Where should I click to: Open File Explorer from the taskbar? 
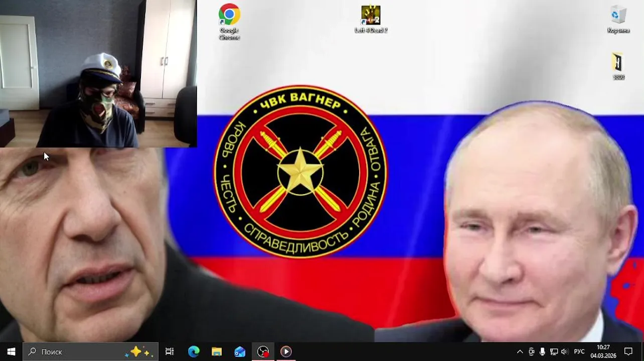click(x=217, y=351)
